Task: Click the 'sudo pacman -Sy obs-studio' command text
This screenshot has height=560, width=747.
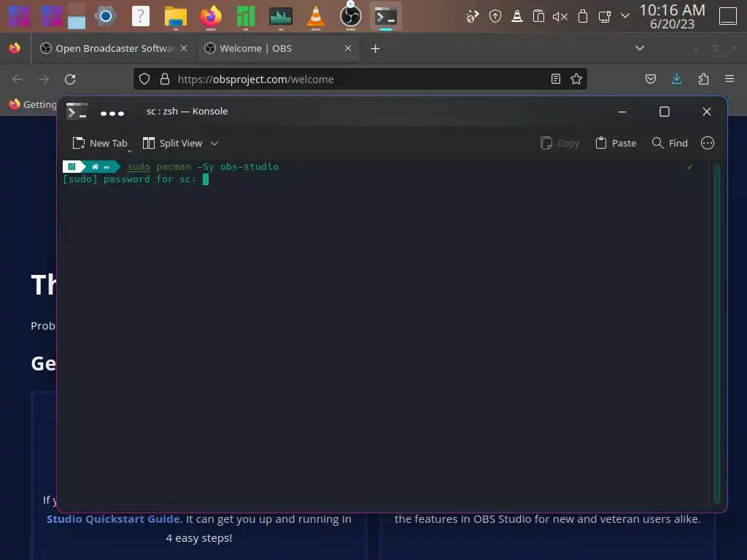Action: tap(203, 167)
